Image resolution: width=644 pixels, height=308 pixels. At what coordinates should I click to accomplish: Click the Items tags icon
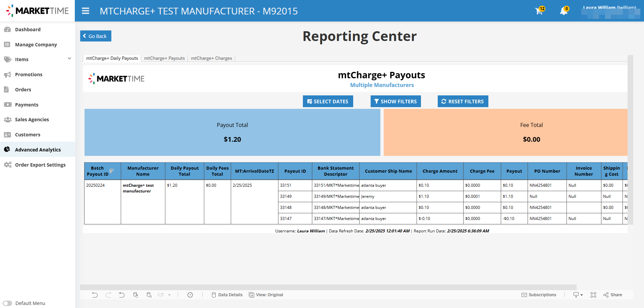pyautogui.click(x=7, y=59)
